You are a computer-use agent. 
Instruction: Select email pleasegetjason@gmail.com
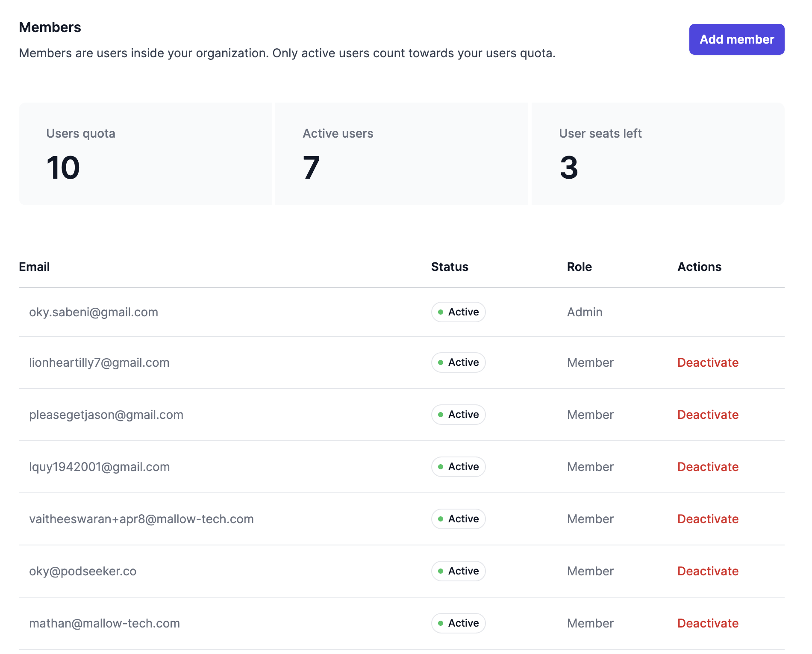(106, 415)
